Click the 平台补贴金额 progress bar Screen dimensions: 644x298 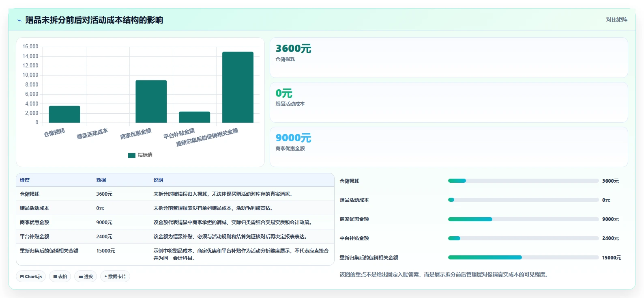point(523,238)
